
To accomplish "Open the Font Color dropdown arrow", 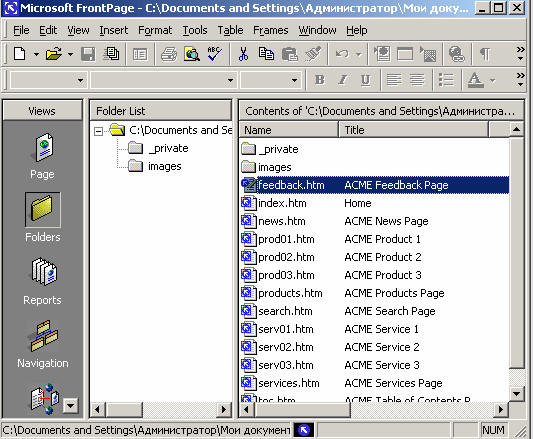I will [493, 81].
